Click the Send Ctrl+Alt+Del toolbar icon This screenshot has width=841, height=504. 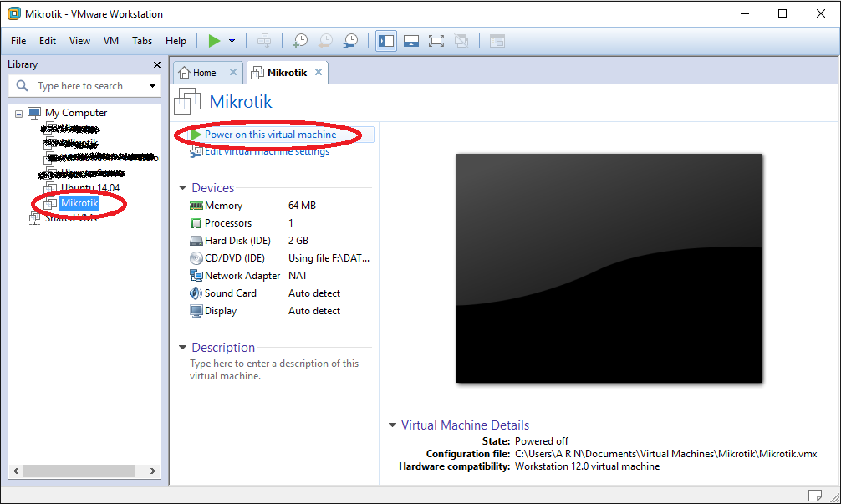click(x=264, y=41)
